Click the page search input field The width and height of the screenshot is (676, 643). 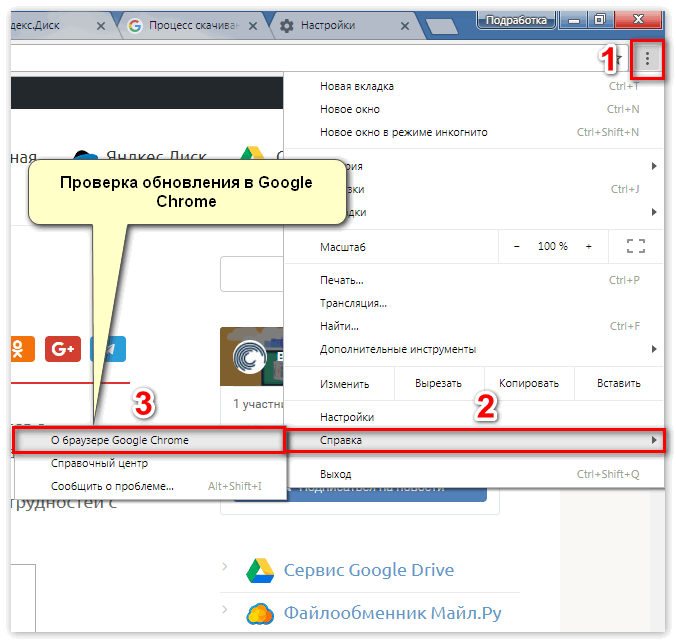point(252,274)
